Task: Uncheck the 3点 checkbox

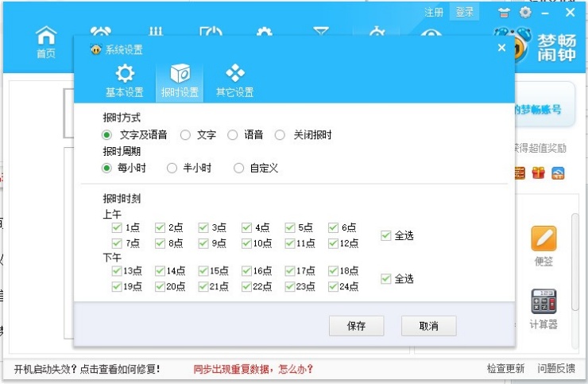Action: tap(203, 227)
